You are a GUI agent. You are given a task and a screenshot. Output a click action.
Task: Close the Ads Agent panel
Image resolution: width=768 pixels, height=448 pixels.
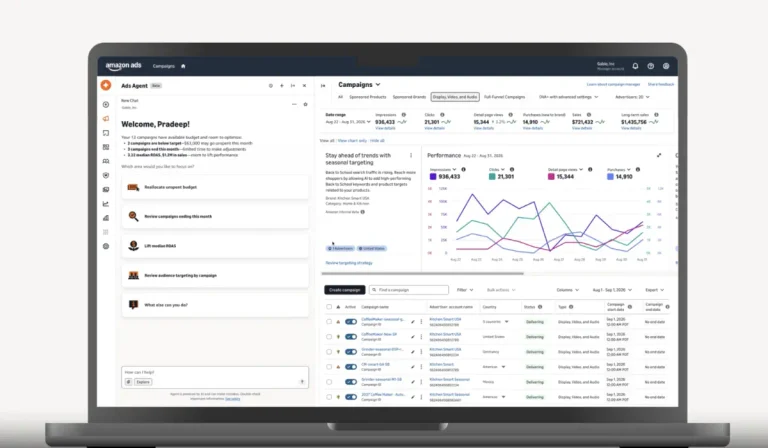coord(304,86)
